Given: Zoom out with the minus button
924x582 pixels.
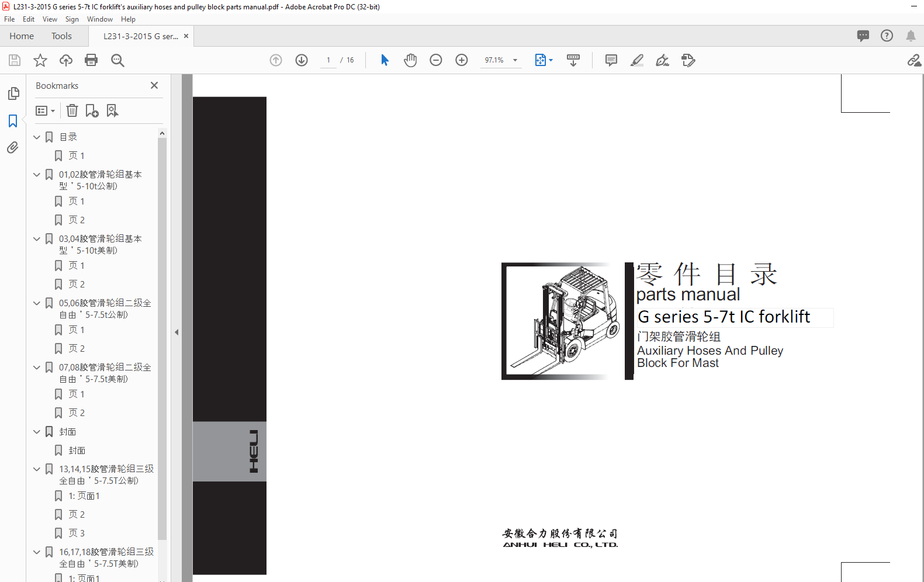Looking at the screenshot, I should 436,60.
